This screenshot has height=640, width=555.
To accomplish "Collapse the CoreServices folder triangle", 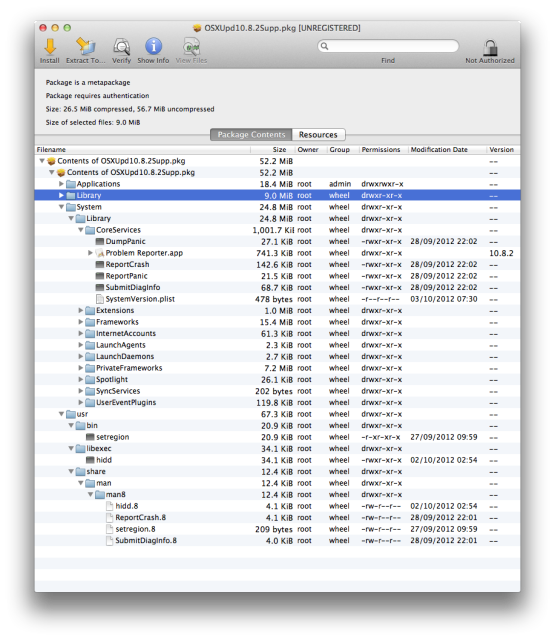I will 81,230.
